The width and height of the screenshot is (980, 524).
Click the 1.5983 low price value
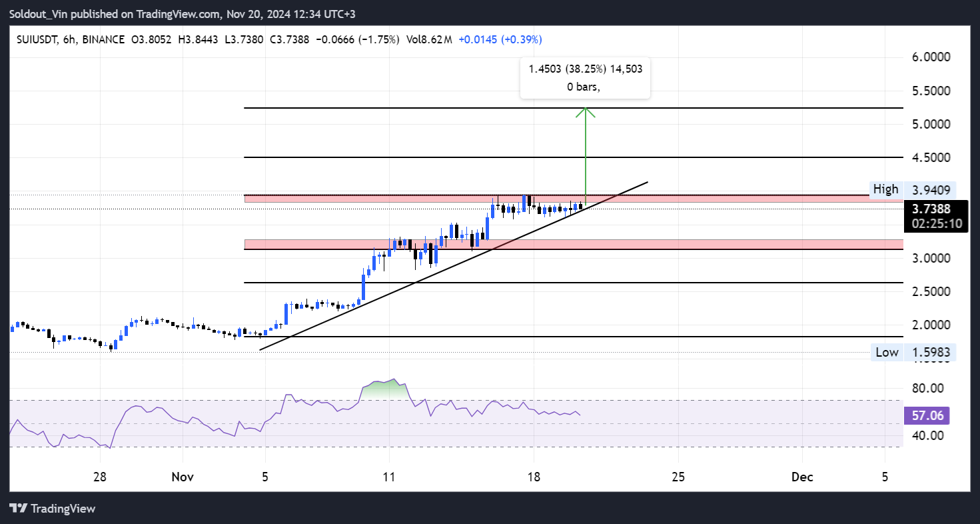click(x=930, y=352)
